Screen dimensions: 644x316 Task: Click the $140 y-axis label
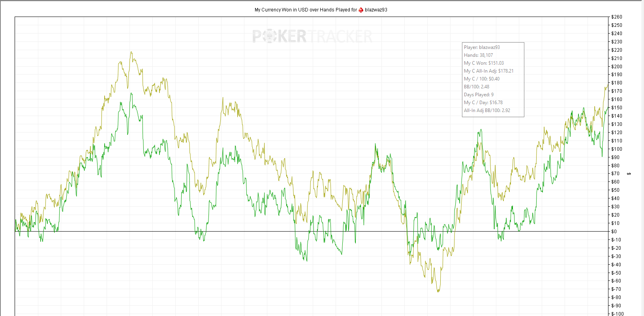(616, 116)
